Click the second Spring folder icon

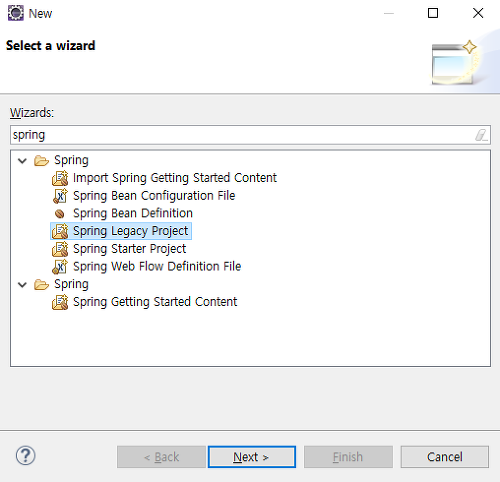tap(41, 284)
